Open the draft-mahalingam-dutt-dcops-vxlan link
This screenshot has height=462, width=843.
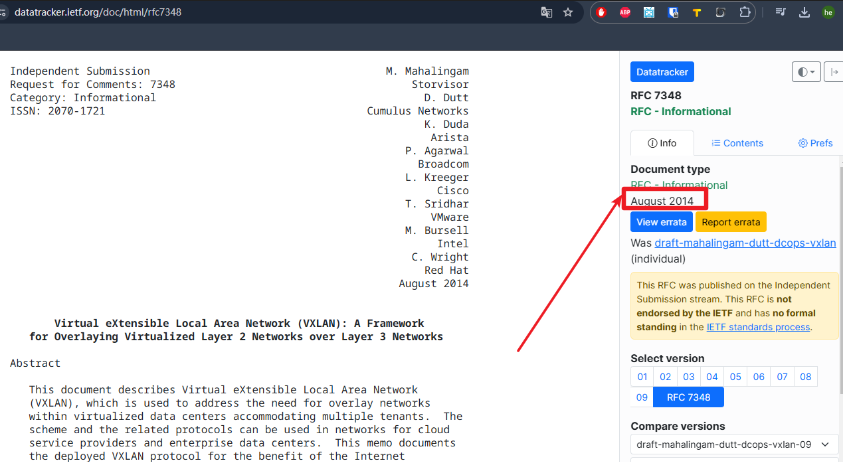click(745, 243)
